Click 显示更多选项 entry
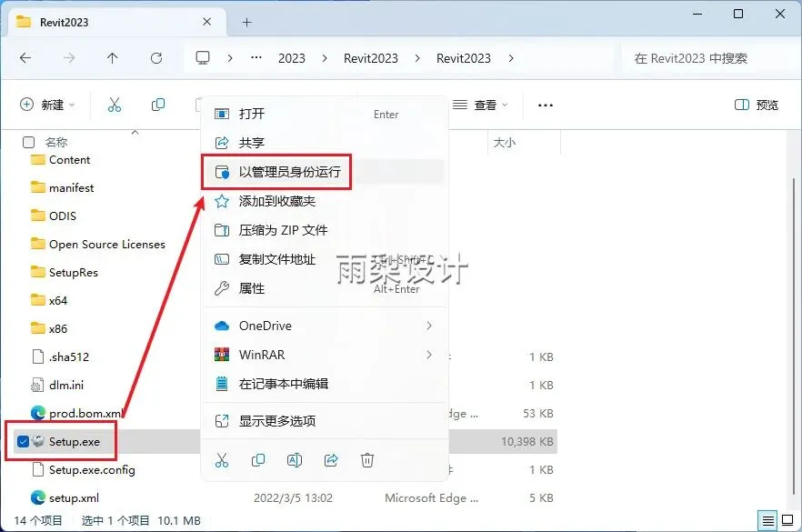Screen dimensions: 802x532 click(x=324, y=422)
